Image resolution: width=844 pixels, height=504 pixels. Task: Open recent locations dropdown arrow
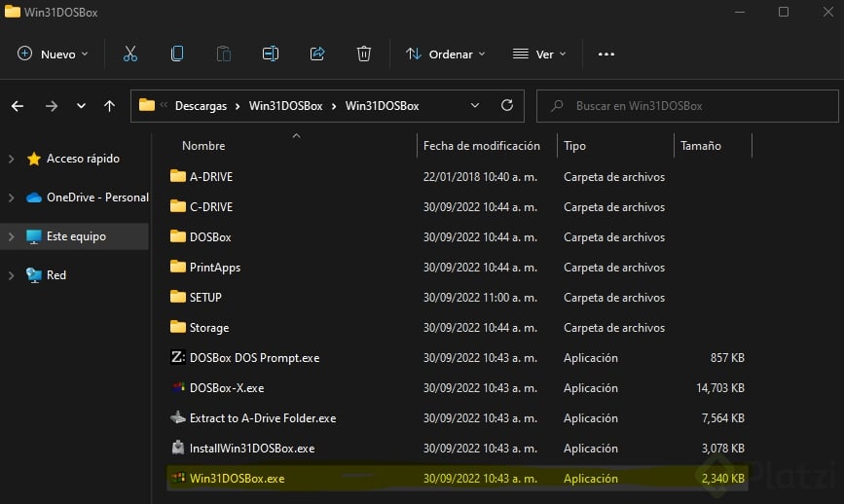click(81, 106)
